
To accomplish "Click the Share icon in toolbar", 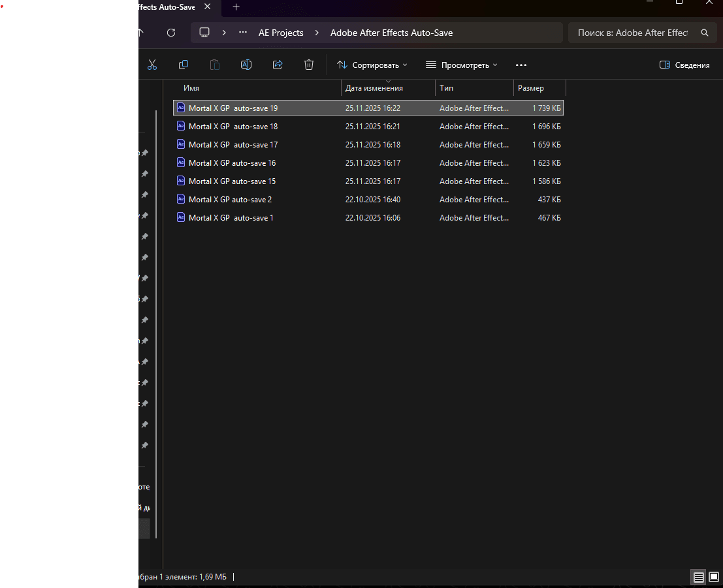I will pos(278,65).
